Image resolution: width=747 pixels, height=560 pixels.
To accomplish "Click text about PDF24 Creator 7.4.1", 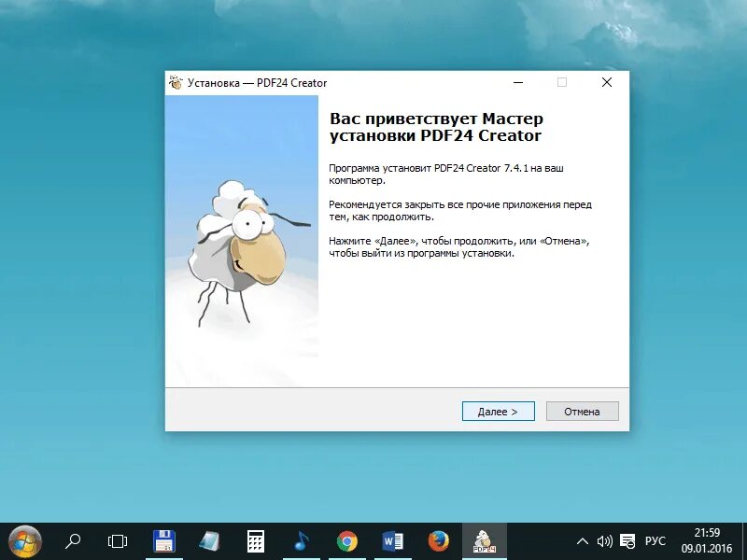I will coord(446,175).
